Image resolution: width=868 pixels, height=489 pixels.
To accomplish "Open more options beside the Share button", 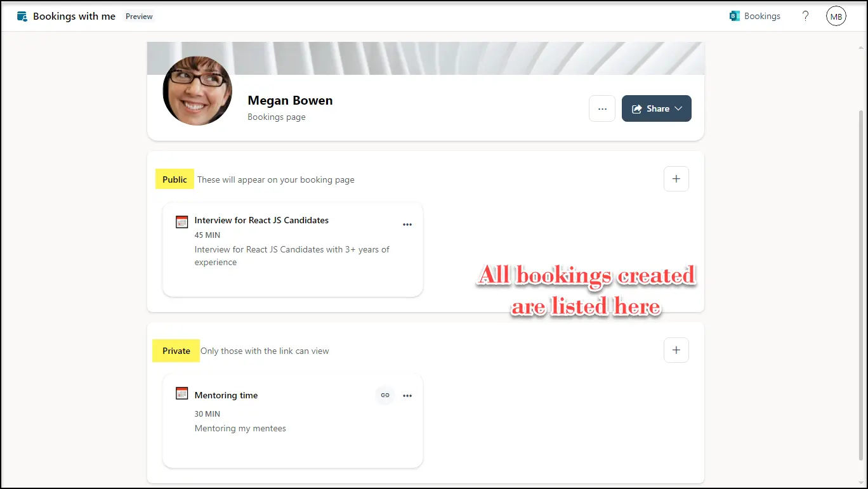I will [x=602, y=108].
